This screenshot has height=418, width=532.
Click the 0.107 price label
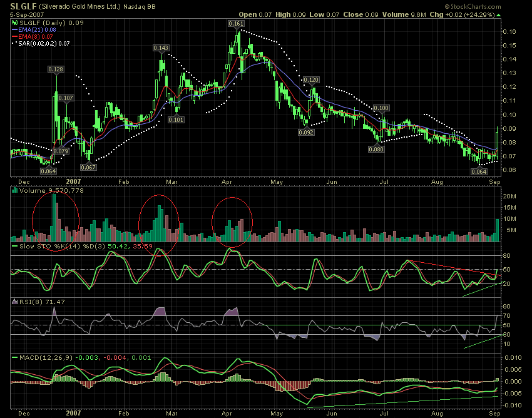tap(66, 98)
